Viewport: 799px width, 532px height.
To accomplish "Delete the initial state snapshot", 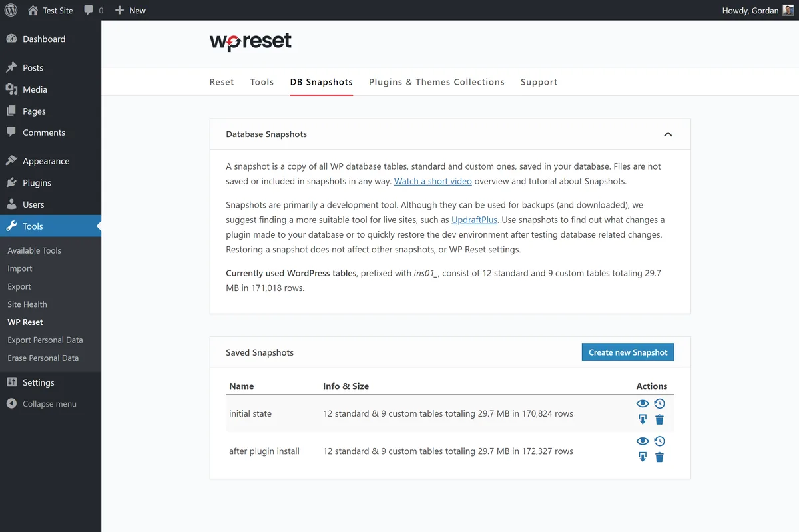I will 659,419.
